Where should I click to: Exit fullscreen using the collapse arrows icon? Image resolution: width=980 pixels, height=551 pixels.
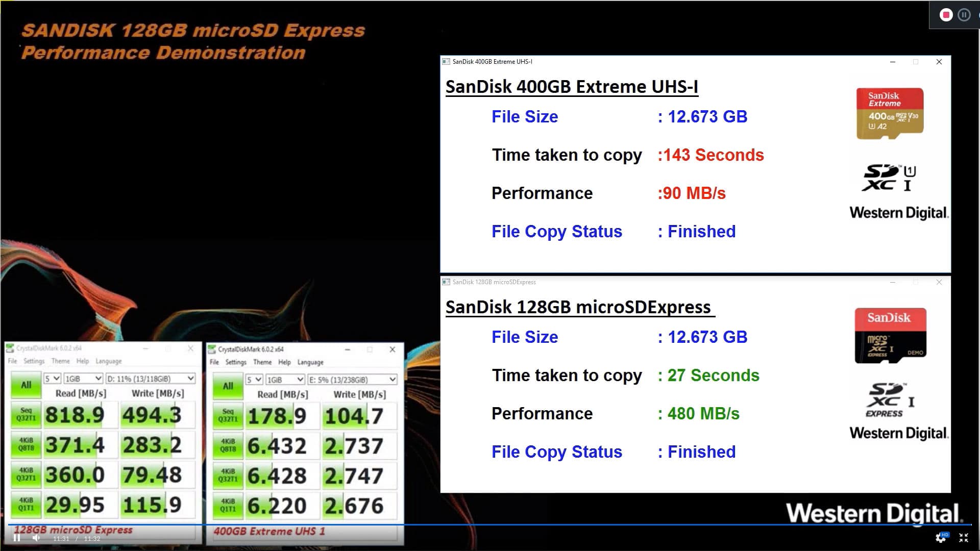(x=963, y=537)
